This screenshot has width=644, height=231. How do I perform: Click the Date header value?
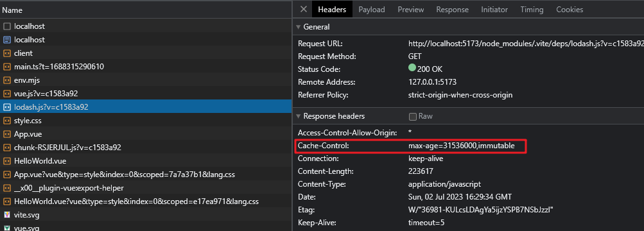[460, 197]
